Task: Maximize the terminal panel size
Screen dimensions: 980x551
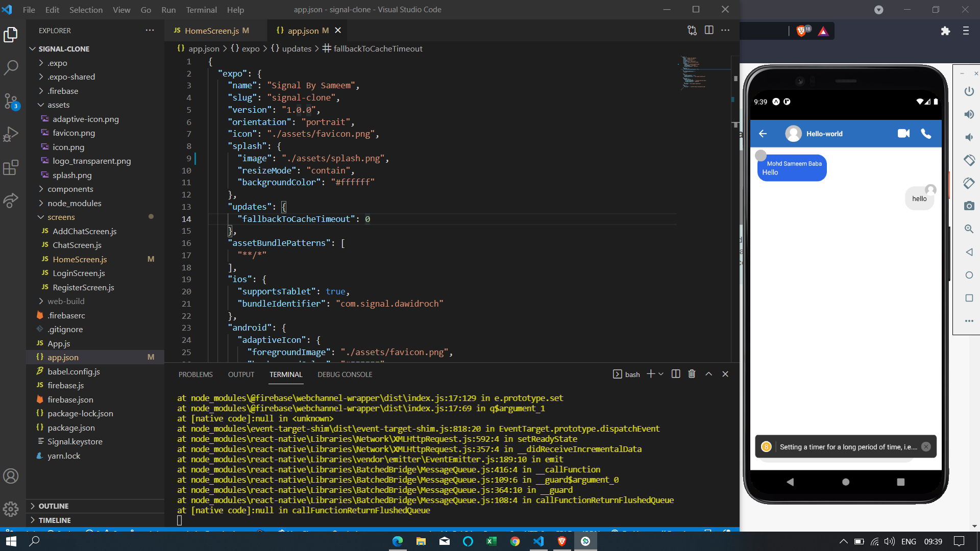Action: pos(709,374)
